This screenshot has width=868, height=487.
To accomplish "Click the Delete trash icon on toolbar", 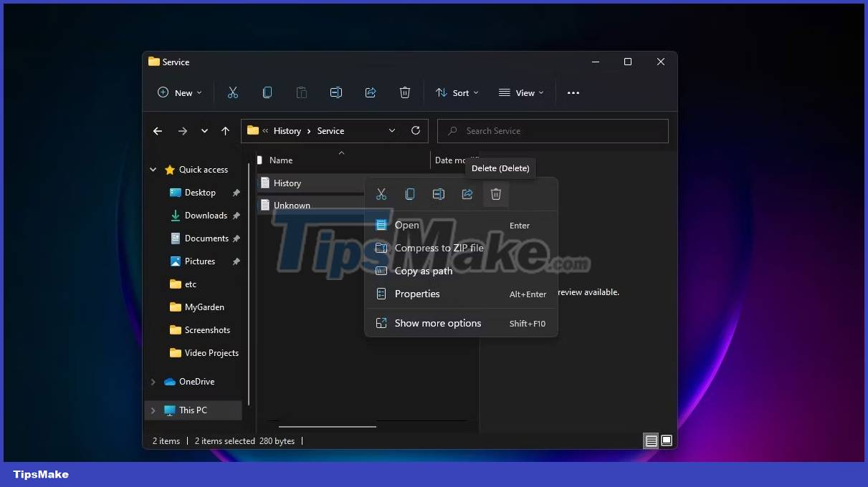I will tap(405, 92).
